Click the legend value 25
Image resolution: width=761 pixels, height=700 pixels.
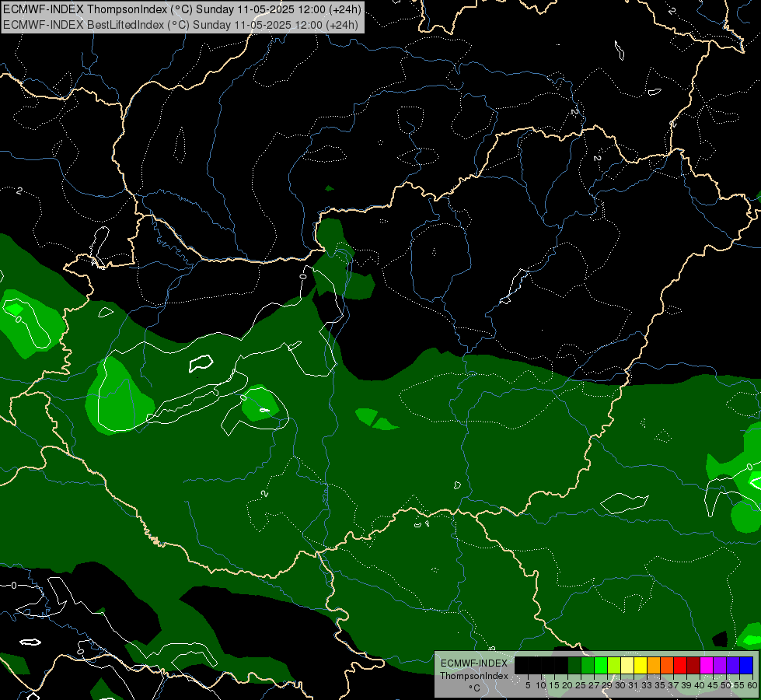581,685
